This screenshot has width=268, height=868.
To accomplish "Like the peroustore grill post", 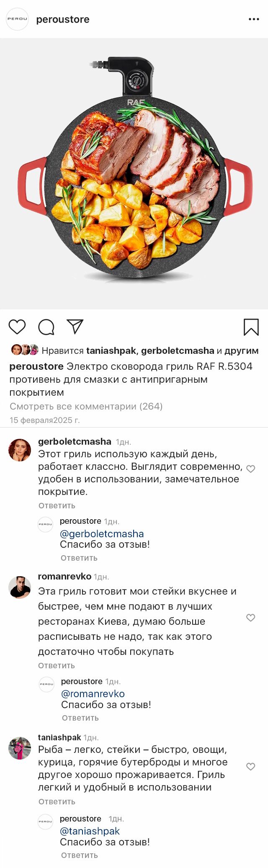I will click(x=17, y=327).
